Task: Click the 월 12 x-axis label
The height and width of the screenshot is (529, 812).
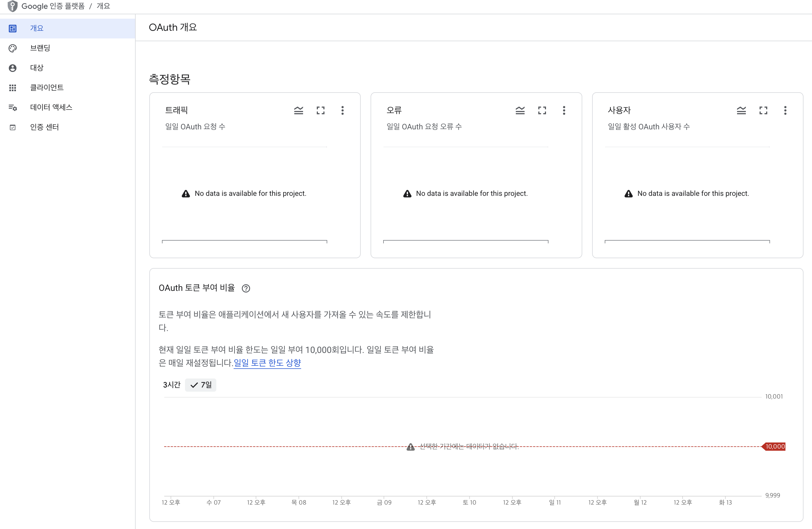Action: 640,502
